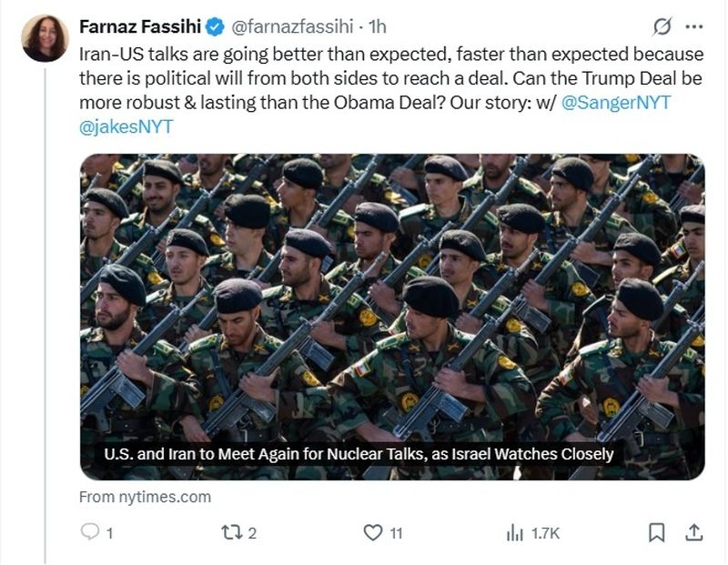Share the post via the share icon
This screenshot has width=728, height=565.
tap(693, 532)
